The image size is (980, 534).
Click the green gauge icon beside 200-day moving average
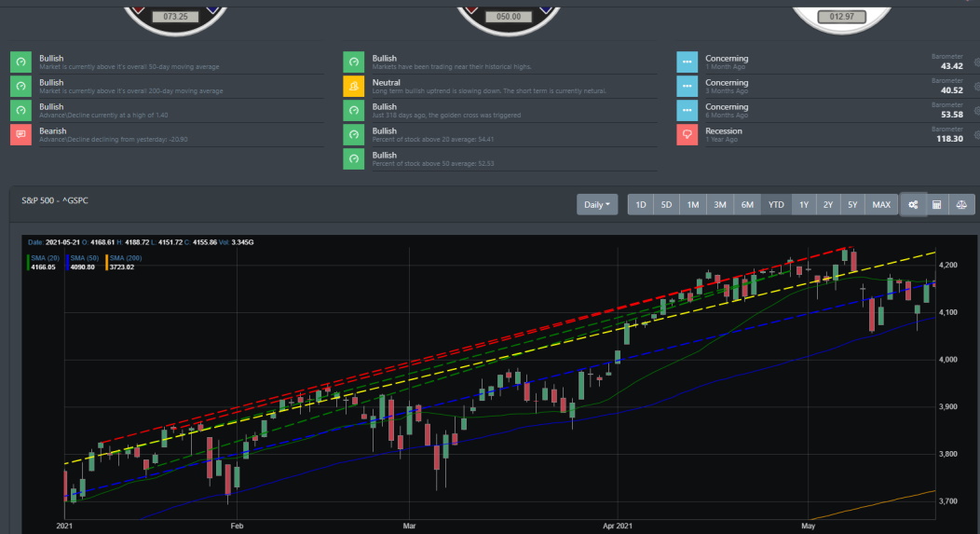point(20,87)
